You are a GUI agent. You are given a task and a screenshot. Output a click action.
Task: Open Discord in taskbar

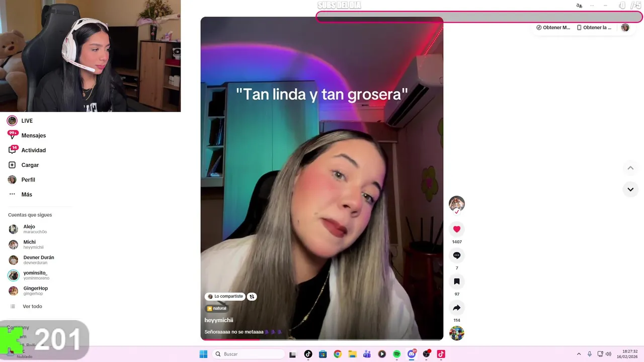[412, 354]
